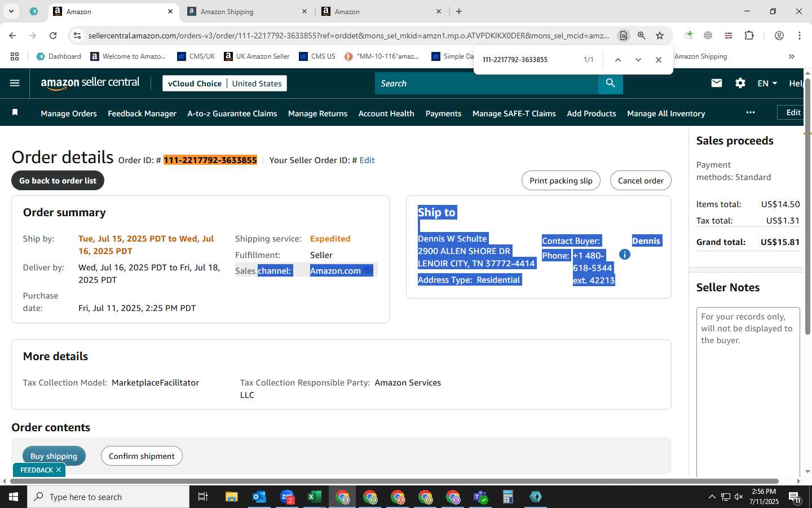Viewport: 812px width, 508px height.
Task: Open Account Health in the nav bar
Action: (x=386, y=113)
